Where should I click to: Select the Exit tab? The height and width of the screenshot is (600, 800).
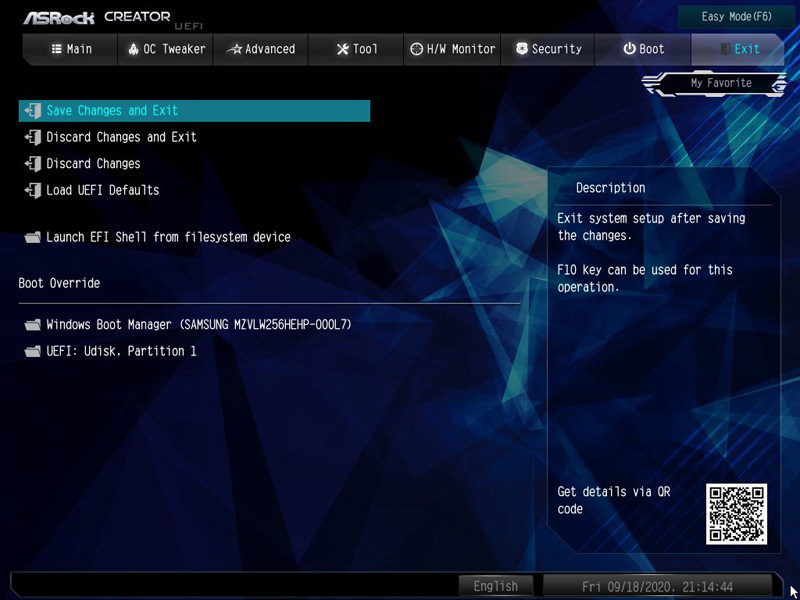coord(738,49)
